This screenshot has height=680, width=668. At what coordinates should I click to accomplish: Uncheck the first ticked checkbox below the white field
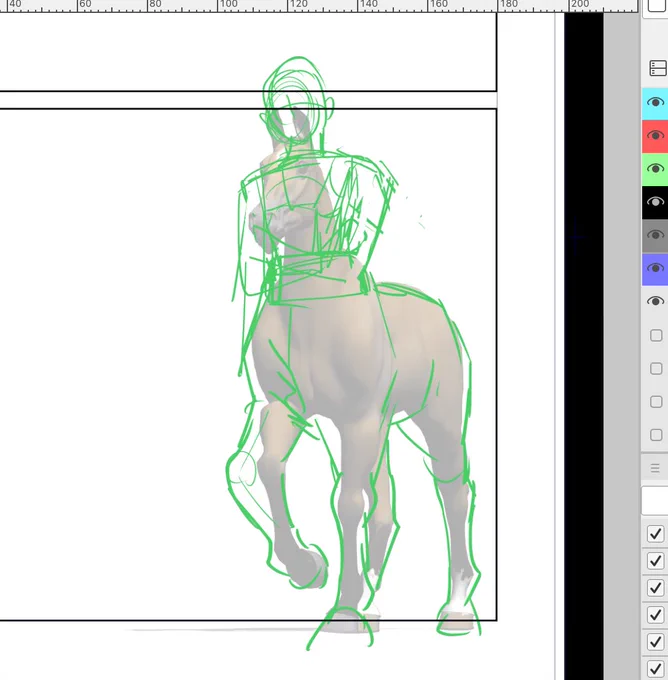tap(655, 534)
